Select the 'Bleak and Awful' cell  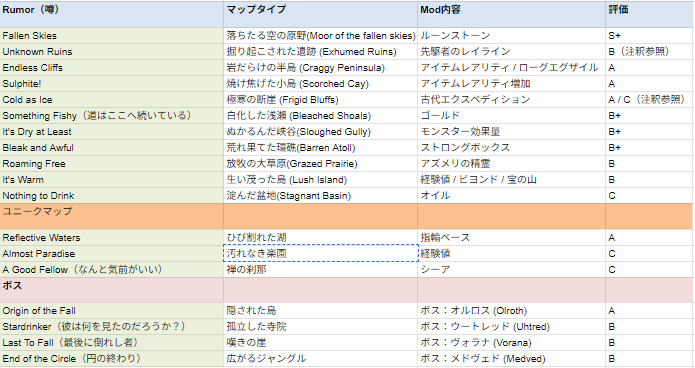pos(112,148)
